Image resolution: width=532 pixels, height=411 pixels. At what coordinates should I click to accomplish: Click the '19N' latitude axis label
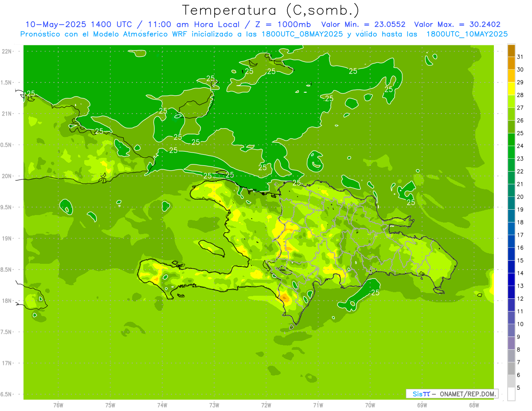point(7,238)
